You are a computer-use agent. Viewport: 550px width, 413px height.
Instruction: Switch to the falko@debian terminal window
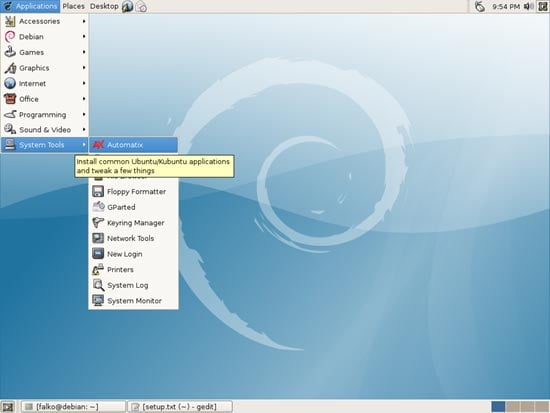pyautogui.click(x=73, y=407)
